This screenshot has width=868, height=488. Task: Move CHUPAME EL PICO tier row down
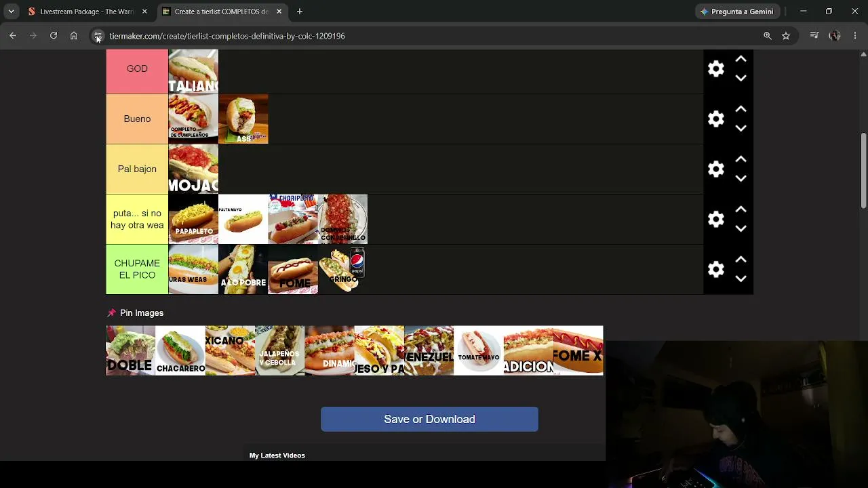(741, 279)
